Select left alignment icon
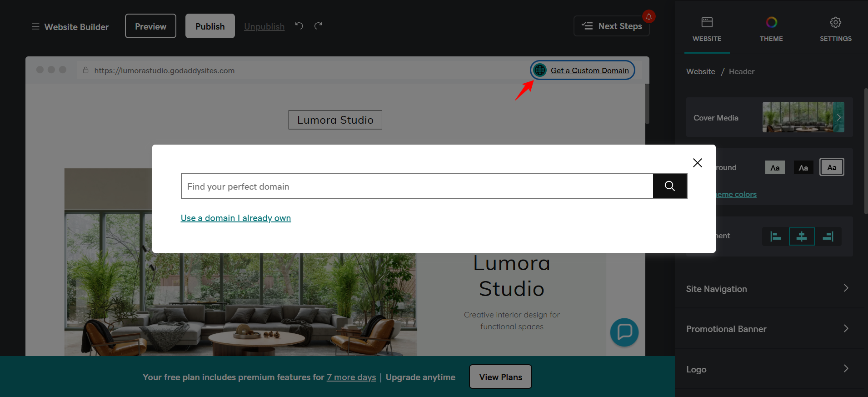The height and width of the screenshot is (397, 868). pyautogui.click(x=776, y=236)
